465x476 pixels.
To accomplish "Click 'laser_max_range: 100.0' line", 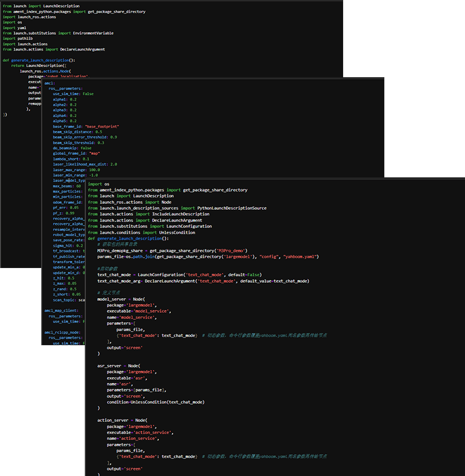I will pyautogui.click(x=77, y=170).
